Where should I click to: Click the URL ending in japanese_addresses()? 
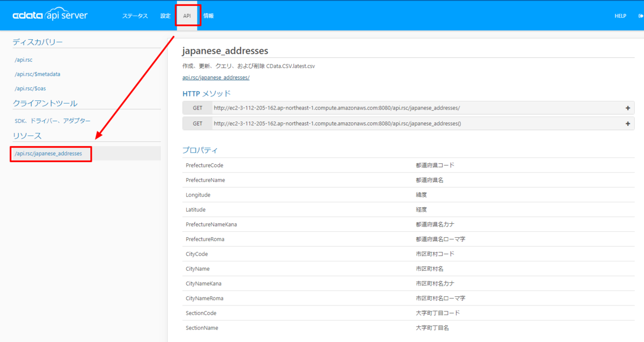(x=338, y=123)
